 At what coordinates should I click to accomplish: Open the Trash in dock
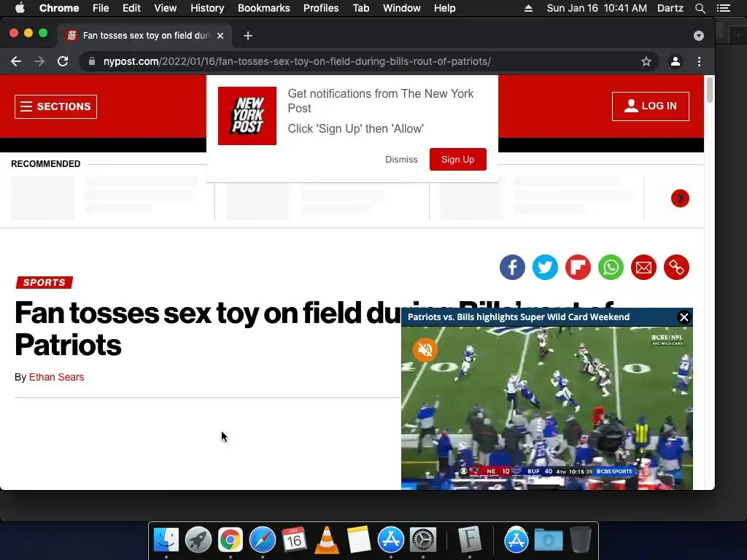point(580,540)
